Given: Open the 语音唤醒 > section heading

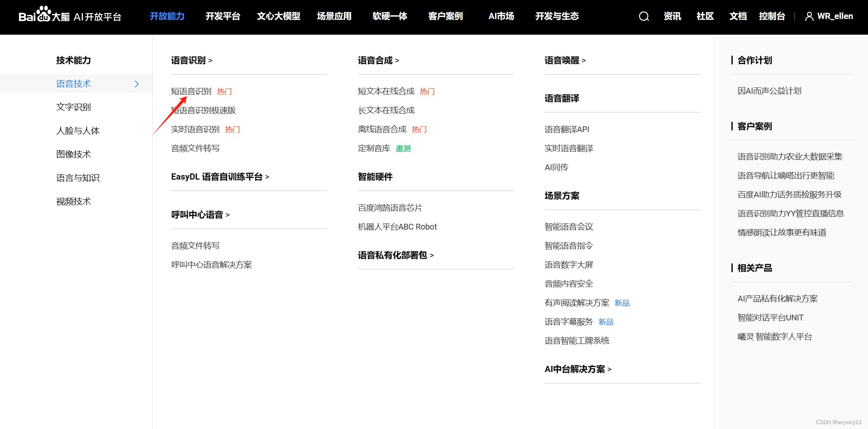Looking at the screenshot, I should (565, 60).
